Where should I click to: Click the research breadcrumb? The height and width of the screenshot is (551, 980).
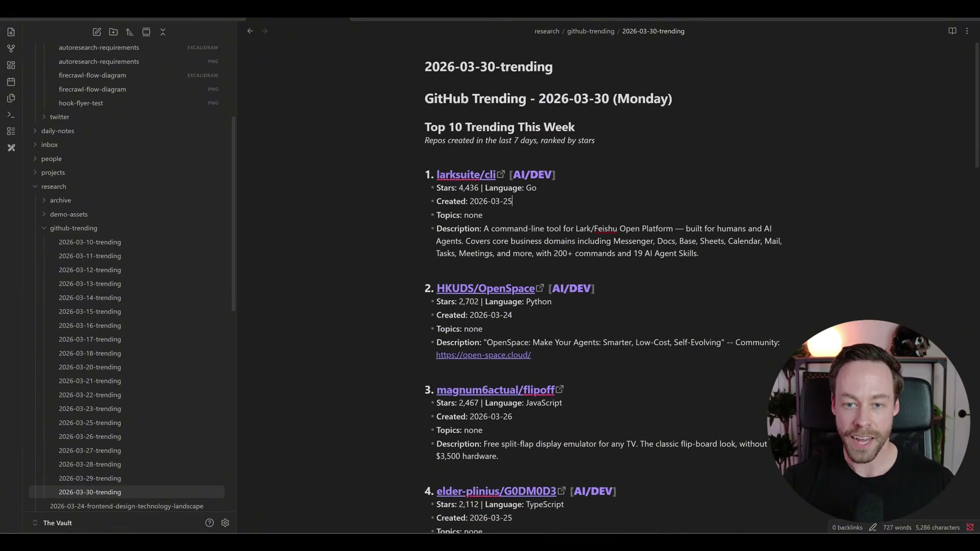(547, 31)
